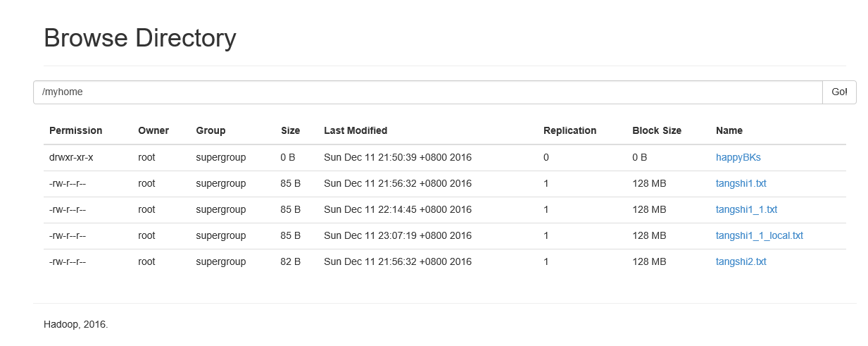The width and height of the screenshot is (868, 346).
Task: Choose the tangshi2.txt file link
Action: click(741, 261)
